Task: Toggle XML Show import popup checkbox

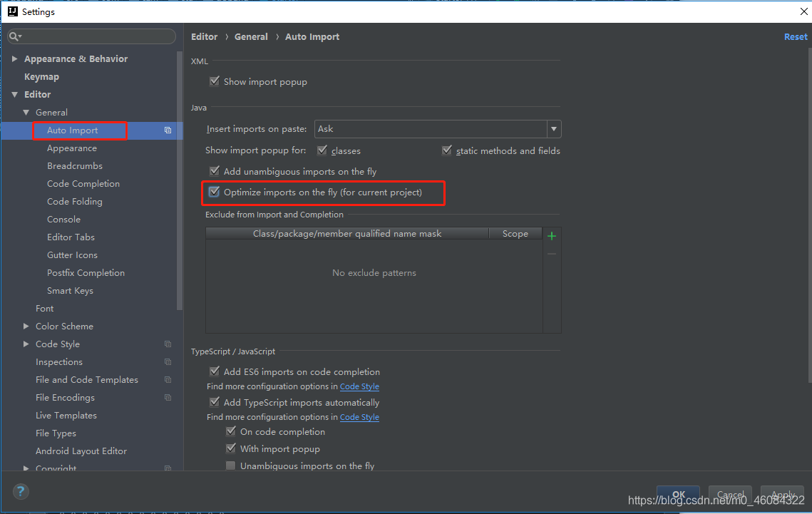Action: (215, 81)
